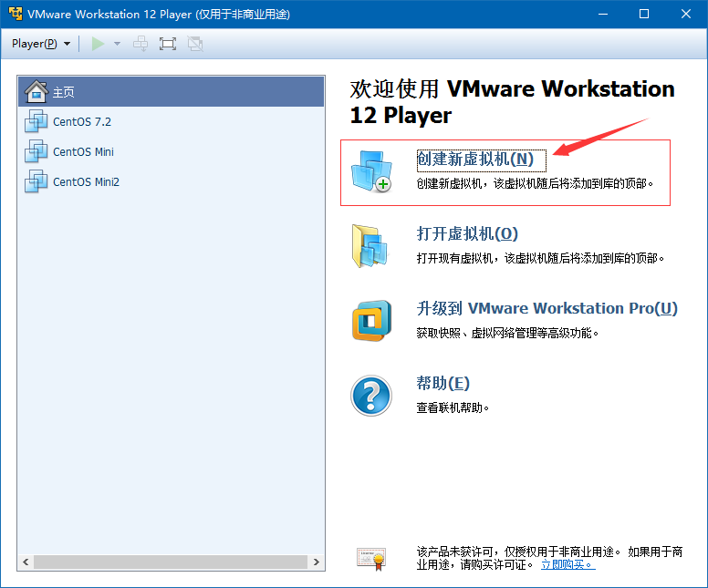Select CentOS Mini2 virtual machine
This screenshot has height=588, width=708.
172,181
